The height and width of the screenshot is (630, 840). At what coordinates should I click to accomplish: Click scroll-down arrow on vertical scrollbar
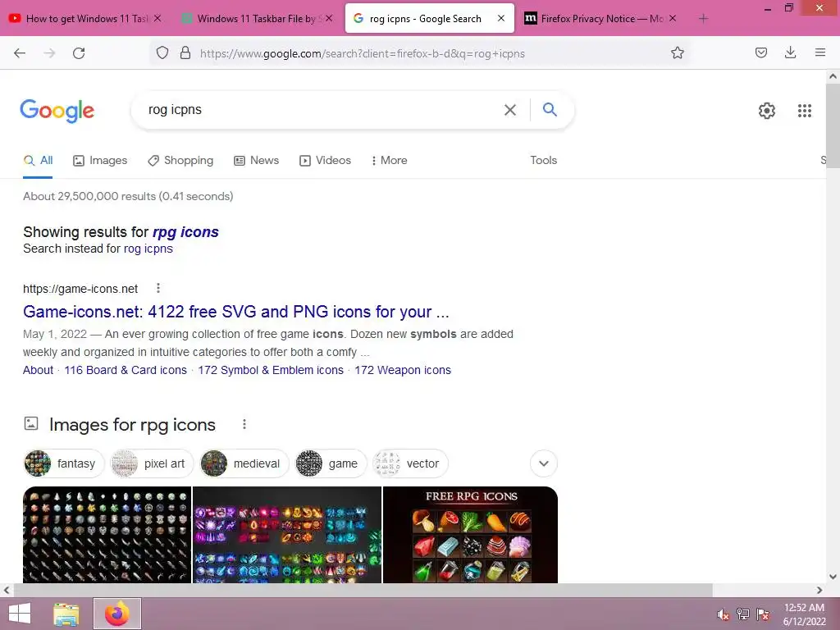pyautogui.click(x=833, y=577)
